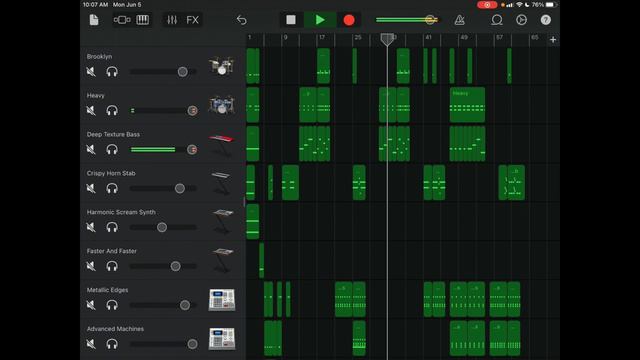Undo the last action
The width and height of the screenshot is (640, 360).
point(242,20)
